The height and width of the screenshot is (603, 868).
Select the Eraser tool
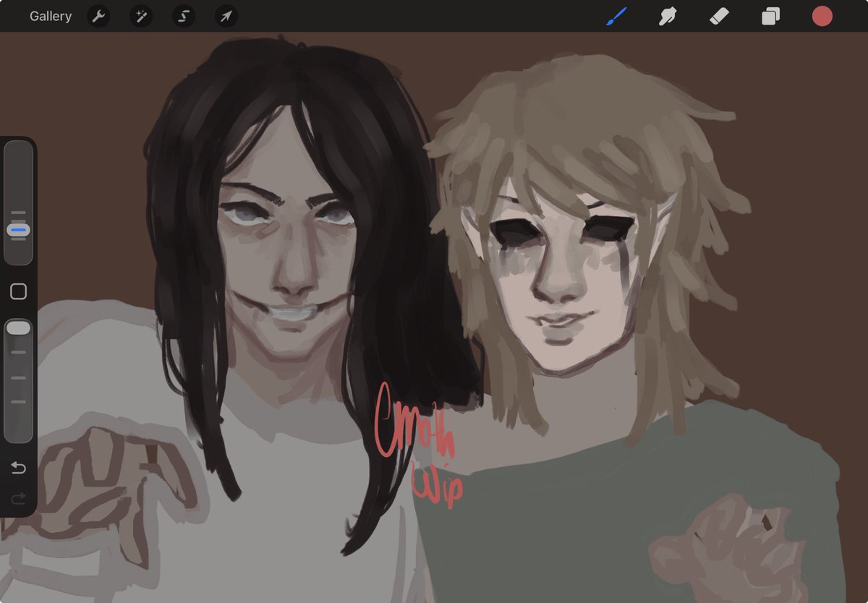(720, 16)
